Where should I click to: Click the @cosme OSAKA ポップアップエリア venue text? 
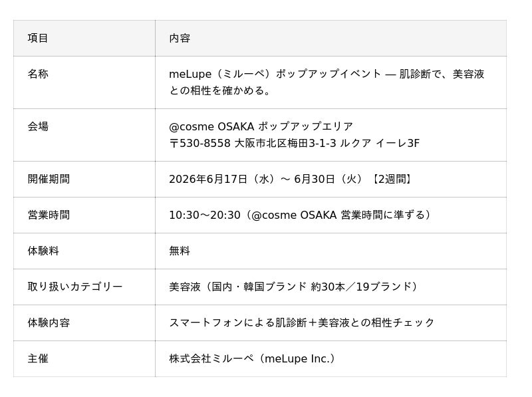pyautogui.click(x=261, y=126)
